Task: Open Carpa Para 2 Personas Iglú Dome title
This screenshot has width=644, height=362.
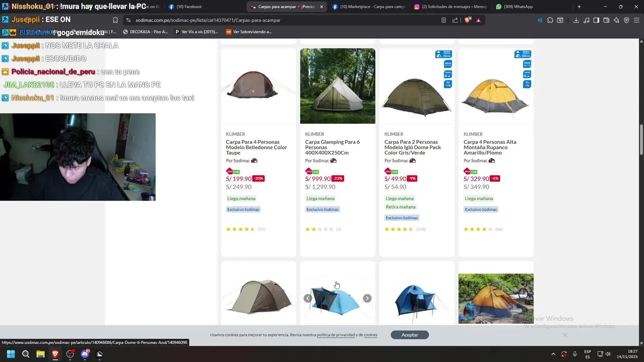Action: 413,147
